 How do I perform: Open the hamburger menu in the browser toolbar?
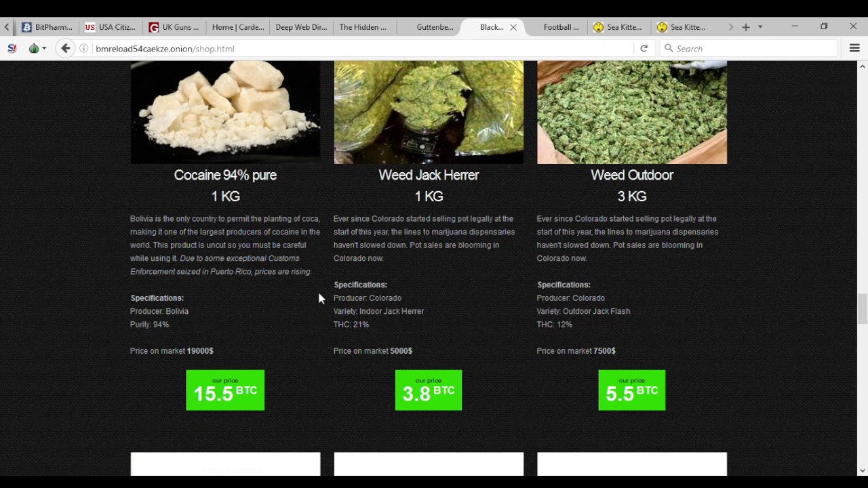[854, 49]
